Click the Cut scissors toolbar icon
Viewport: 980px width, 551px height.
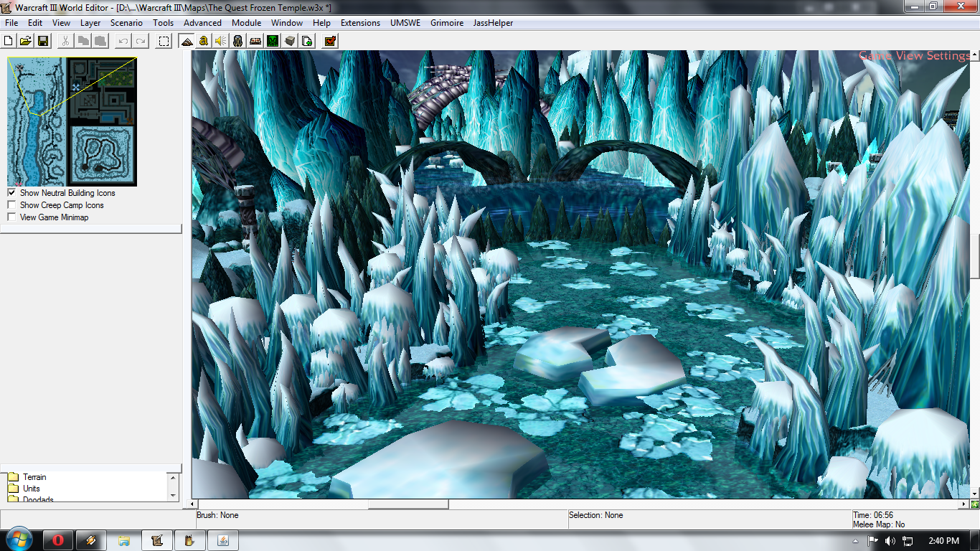pos(65,41)
